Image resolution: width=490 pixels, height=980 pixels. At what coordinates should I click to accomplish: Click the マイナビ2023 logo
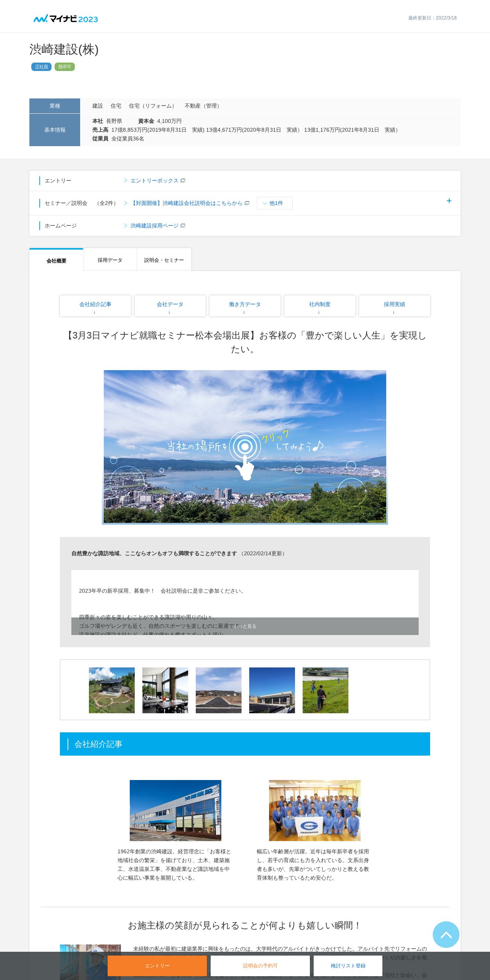[x=66, y=19]
